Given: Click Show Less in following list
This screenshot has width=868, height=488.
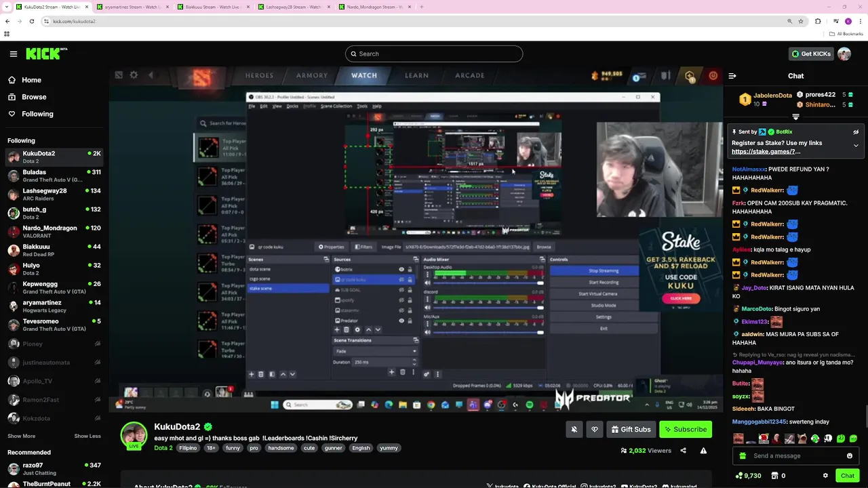Looking at the screenshot, I should (87, 436).
